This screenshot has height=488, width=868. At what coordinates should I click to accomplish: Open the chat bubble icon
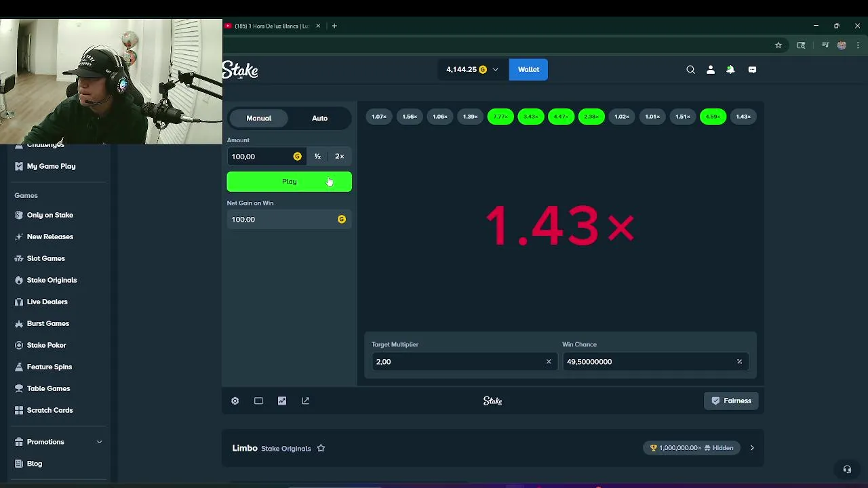pyautogui.click(x=752, y=69)
